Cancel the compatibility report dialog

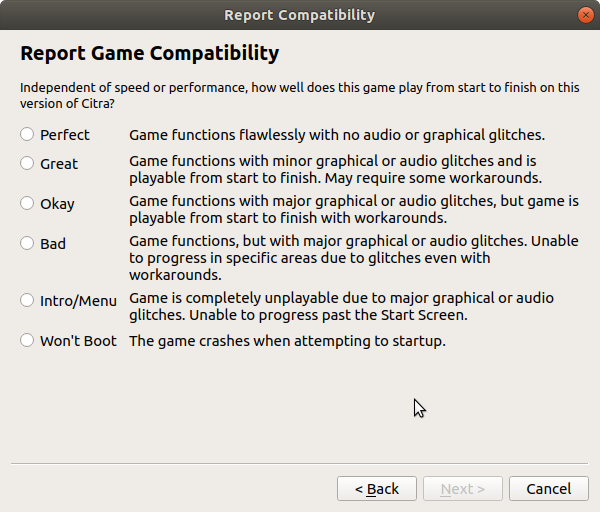click(x=548, y=489)
